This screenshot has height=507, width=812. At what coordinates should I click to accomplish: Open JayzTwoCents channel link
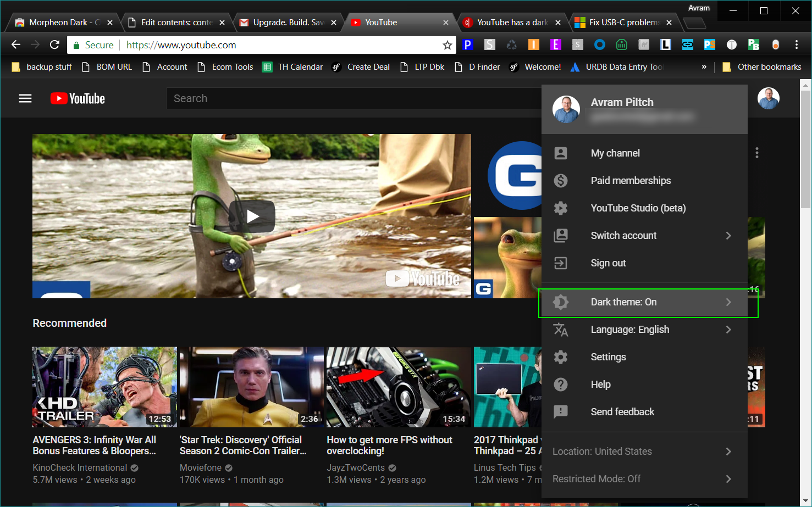pos(356,468)
